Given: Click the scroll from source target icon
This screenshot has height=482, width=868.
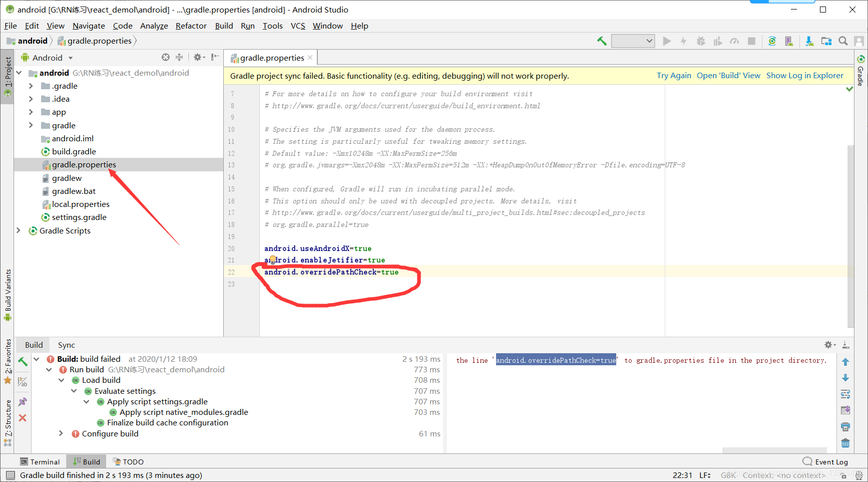Looking at the screenshot, I should [166, 57].
